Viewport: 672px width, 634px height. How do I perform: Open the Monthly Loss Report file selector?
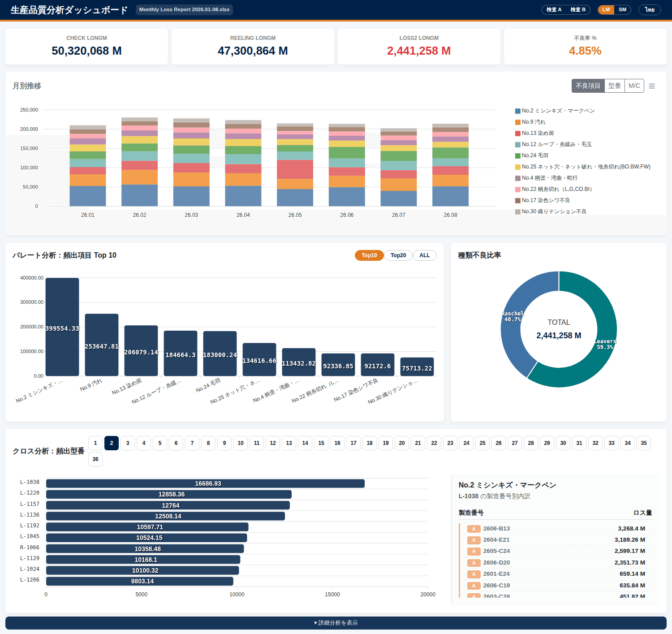pyautogui.click(x=184, y=9)
